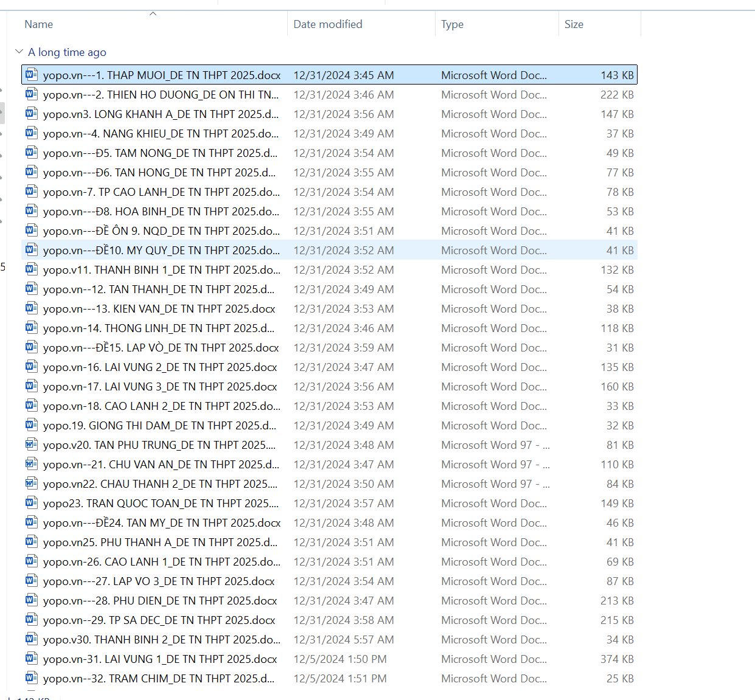Click Word icon of TP SA DEC file

click(x=32, y=620)
